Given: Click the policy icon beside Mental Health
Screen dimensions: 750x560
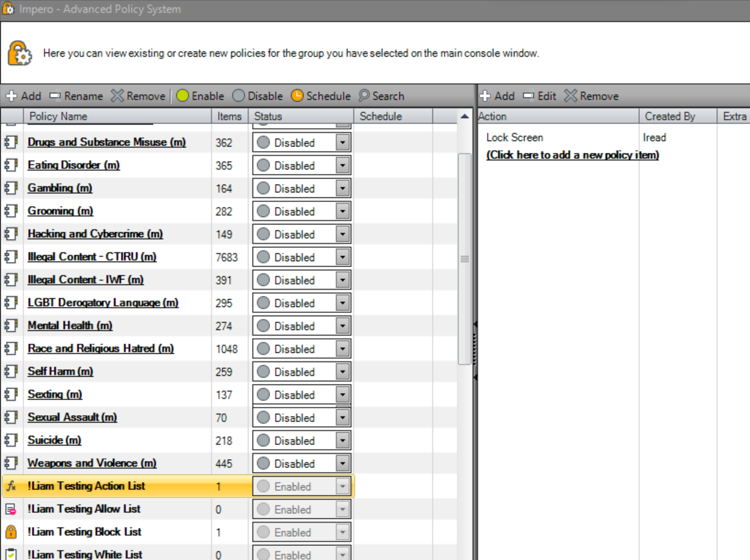Looking at the screenshot, I should pyautogui.click(x=11, y=326).
